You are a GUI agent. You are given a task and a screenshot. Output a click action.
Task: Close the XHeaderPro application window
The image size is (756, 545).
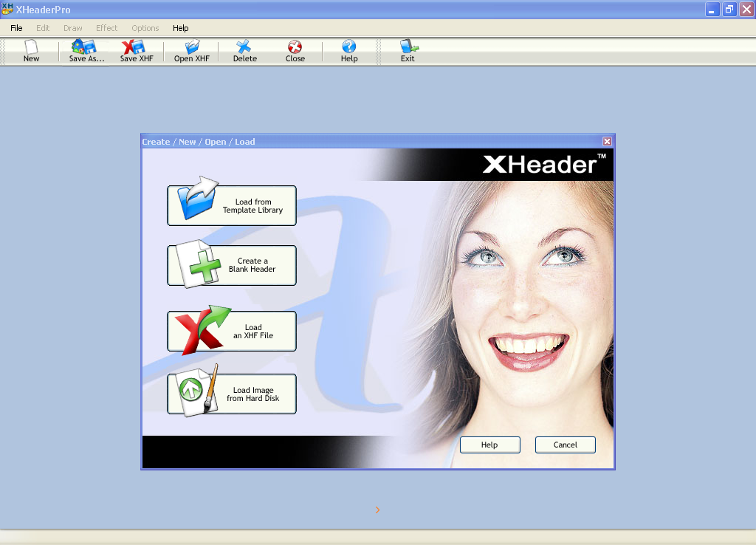point(746,9)
